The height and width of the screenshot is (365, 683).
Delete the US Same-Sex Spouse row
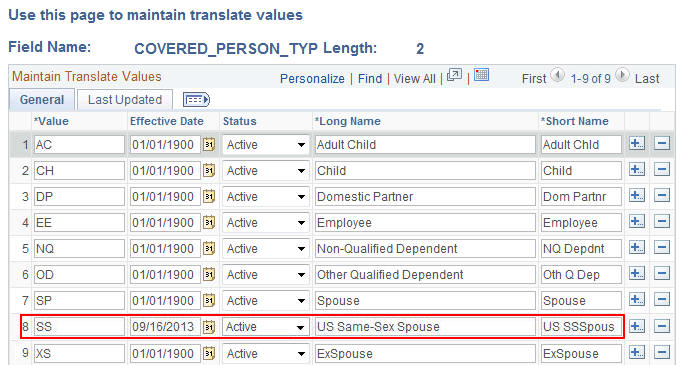(662, 326)
